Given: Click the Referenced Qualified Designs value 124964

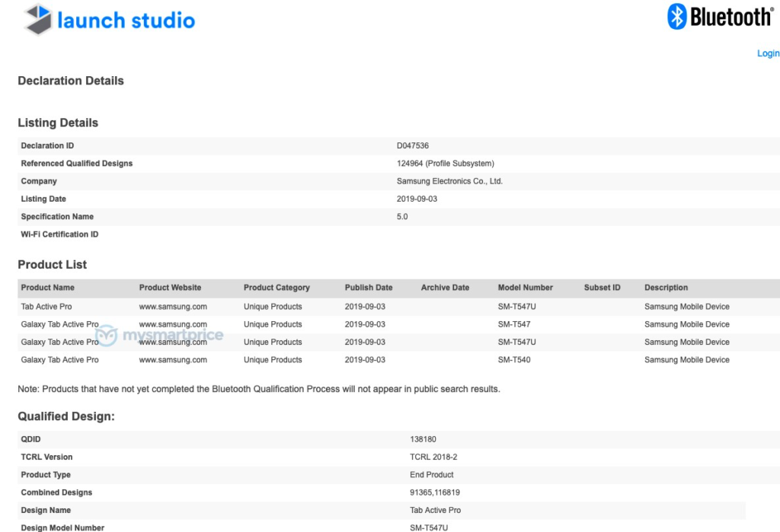Looking at the screenshot, I should click(x=445, y=164).
